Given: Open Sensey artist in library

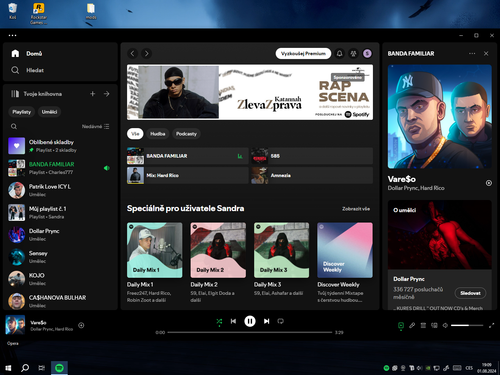Looking at the screenshot, I should (x=60, y=257).
